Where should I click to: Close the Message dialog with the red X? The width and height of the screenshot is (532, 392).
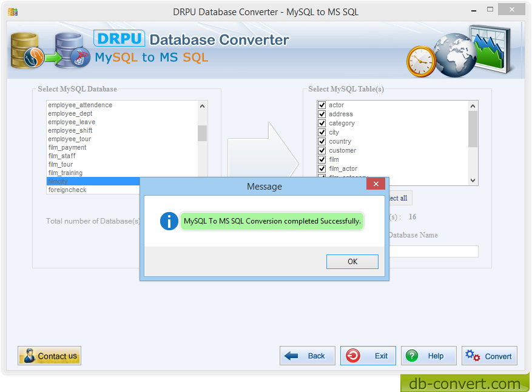pos(376,184)
